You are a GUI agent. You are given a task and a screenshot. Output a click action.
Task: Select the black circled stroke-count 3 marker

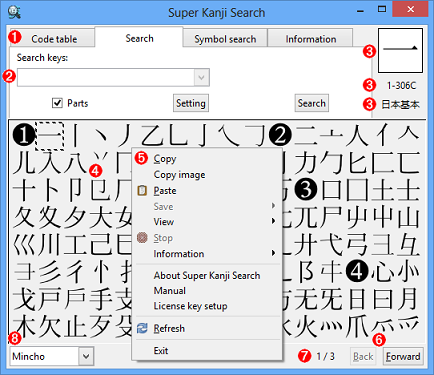point(306,189)
